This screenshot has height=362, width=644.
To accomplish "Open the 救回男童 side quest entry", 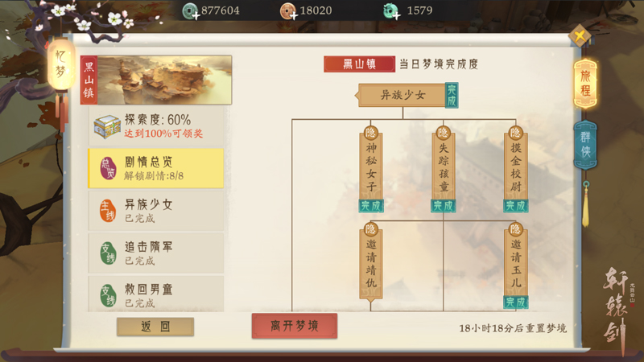I will (x=155, y=294).
